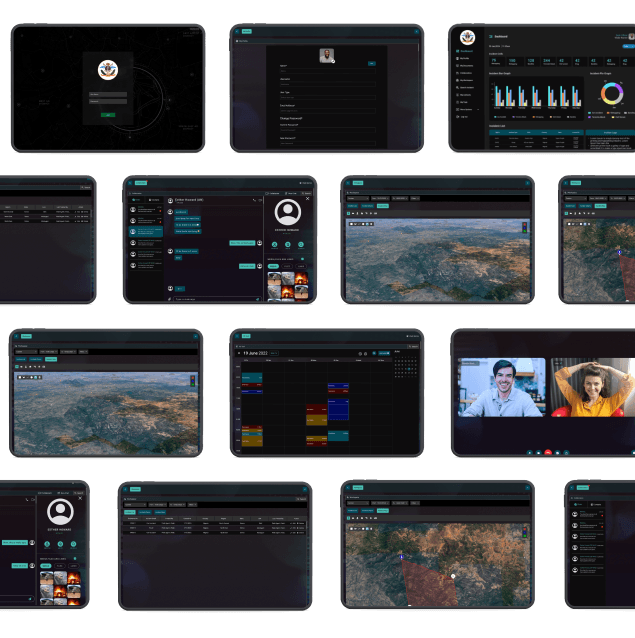This screenshot has height=638, width=635.
Task: Click the green login button on the login screen
Action: tap(108, 115)
